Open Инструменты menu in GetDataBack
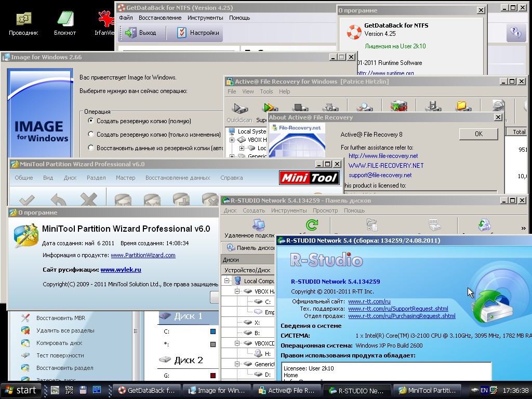 click(205, 18)
